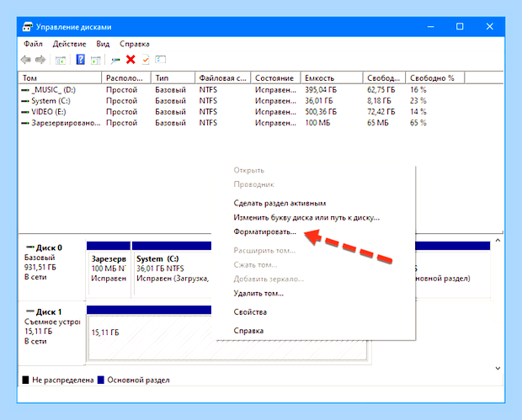Sort by the Свобод... column header
Image resolution: width=522 pixels, height=420 pixels.
[384, 78]
